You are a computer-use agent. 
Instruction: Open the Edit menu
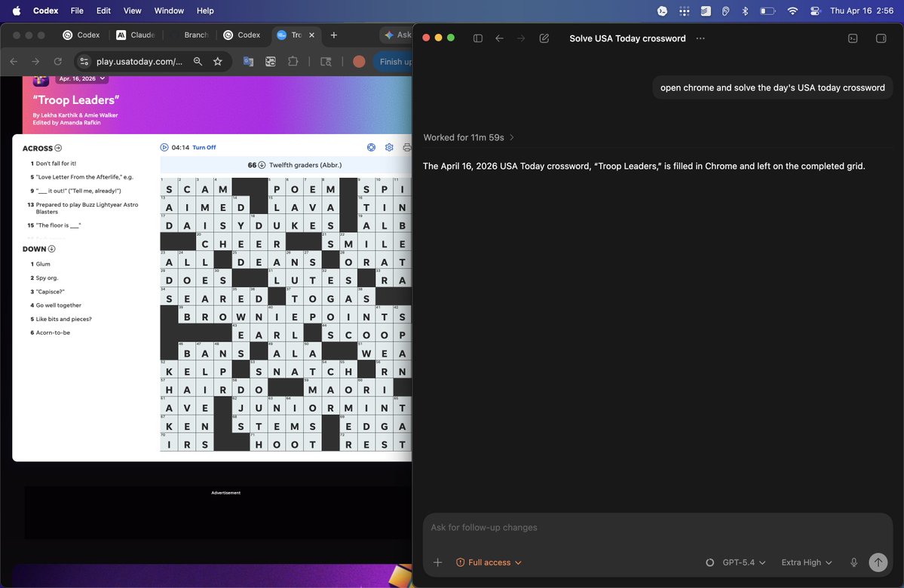(x=104, y=11)
